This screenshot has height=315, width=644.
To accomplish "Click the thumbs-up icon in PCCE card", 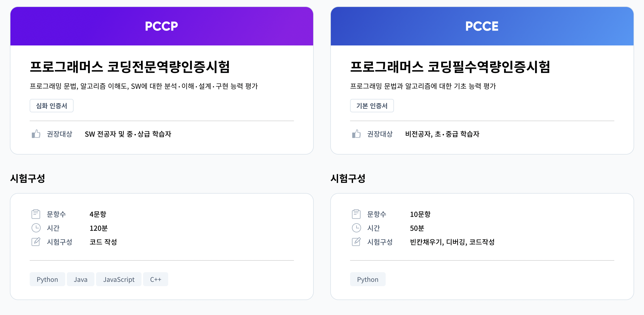I will coord(356,134).
